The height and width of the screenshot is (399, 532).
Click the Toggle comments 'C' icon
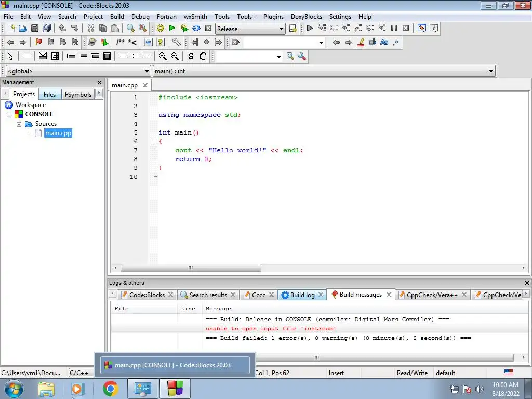point(203,56)
